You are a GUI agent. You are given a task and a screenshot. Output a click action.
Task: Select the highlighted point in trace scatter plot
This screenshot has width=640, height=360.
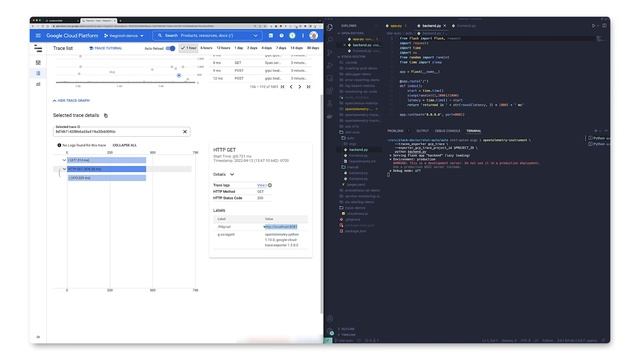coord(179,76)
